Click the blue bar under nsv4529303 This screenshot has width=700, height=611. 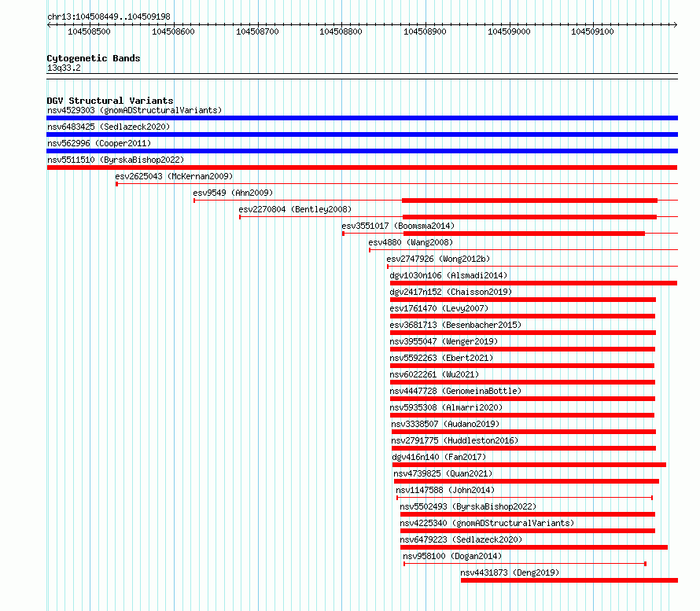(362, 118)
